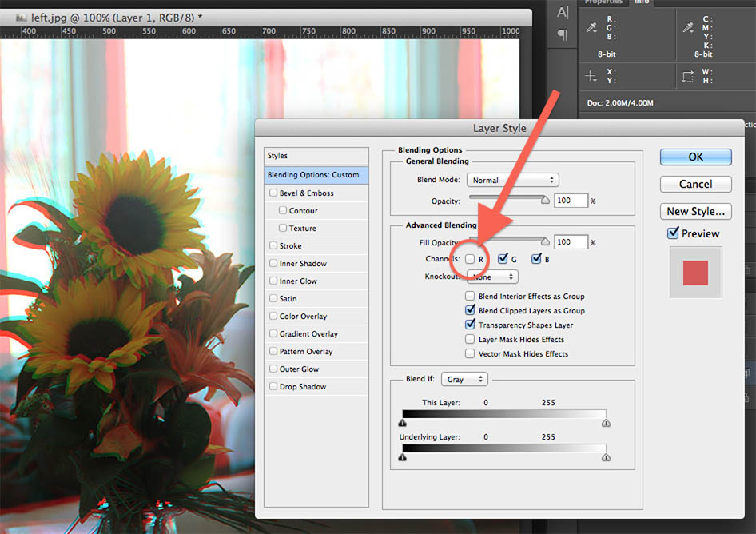Open the Blend Mode dropdown
The width and height of the screenshot is (756, 534).
[512, 180]
